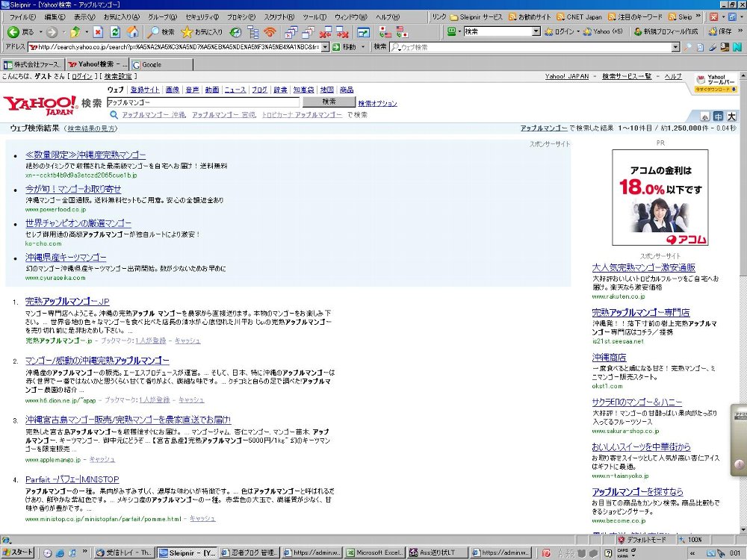Click English-to-Japanese translate flag icon
This screenshot has height=560, width=747.
pos(402,32)
